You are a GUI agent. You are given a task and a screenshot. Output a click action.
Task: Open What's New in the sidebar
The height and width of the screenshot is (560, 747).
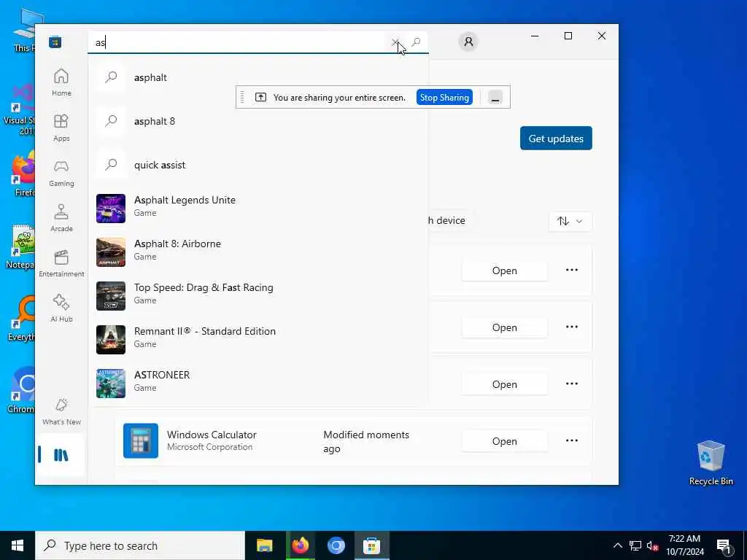click(x=61, y=411)
